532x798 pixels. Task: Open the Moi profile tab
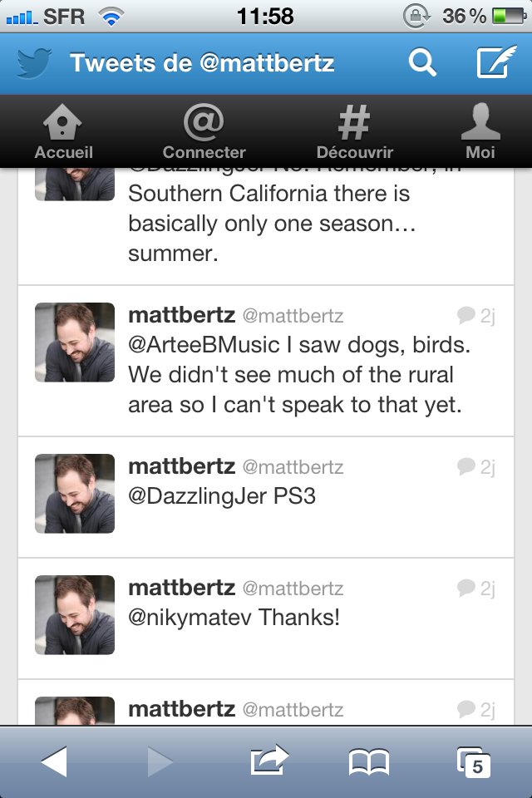coord(480,132)
